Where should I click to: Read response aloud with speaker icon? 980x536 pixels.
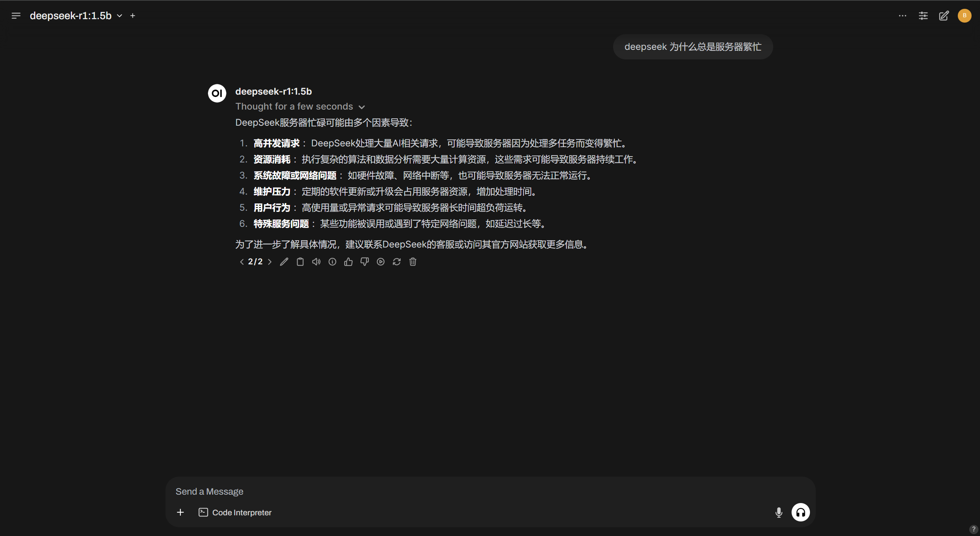pos(316,262)
